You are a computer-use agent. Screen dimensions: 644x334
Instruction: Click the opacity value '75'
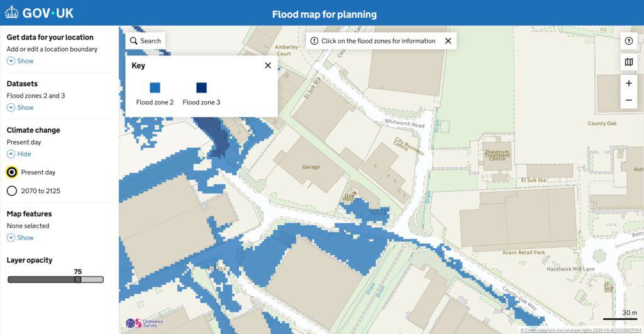point(77,272)
